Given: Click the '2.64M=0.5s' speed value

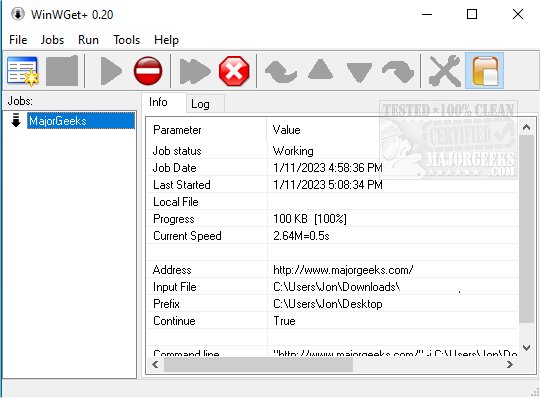Looking at the screenshot, I should click(301, 236).
